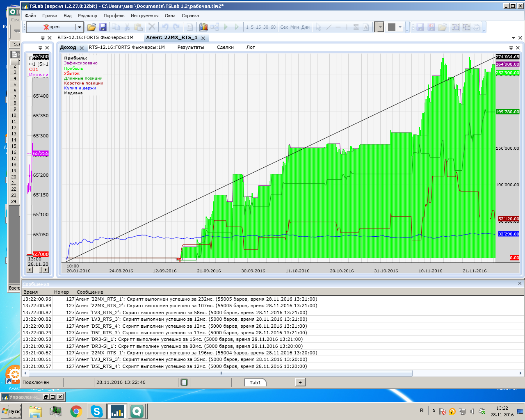Click the plus button to add a tab
The image size is (525, 420).
[300, 382]
